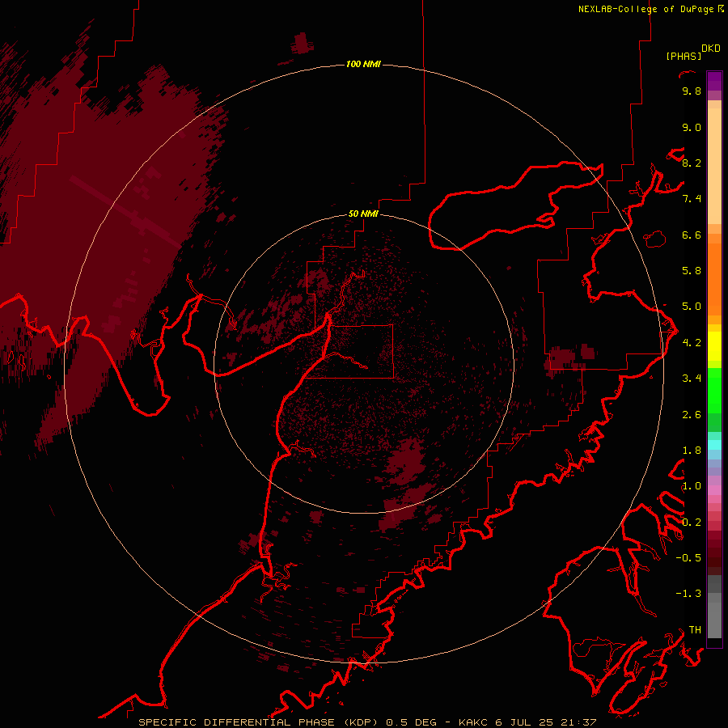The width and height of the screenshot is (728, 728).
Task: Click the (KDP) product abbreviation in caption
Action: [361, 722]
